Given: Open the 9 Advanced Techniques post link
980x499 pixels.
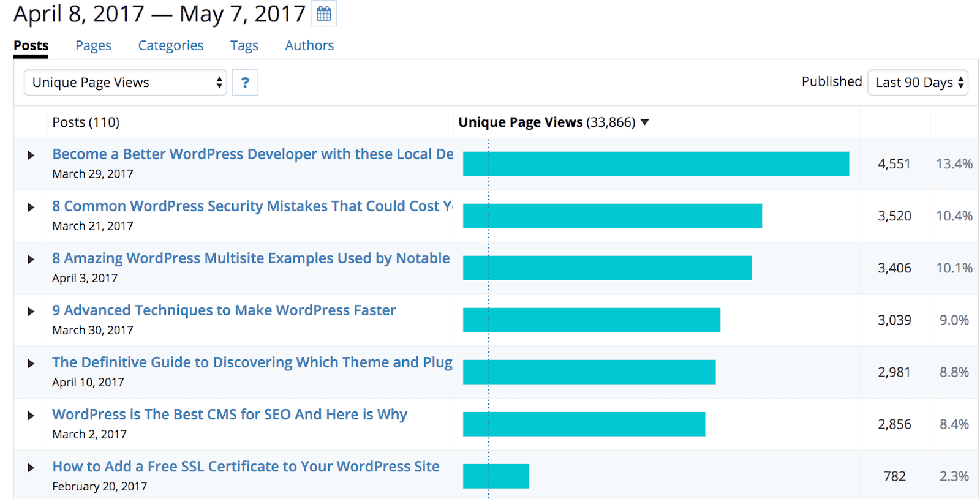Looking at the screenshot, I should coord(224,310).
